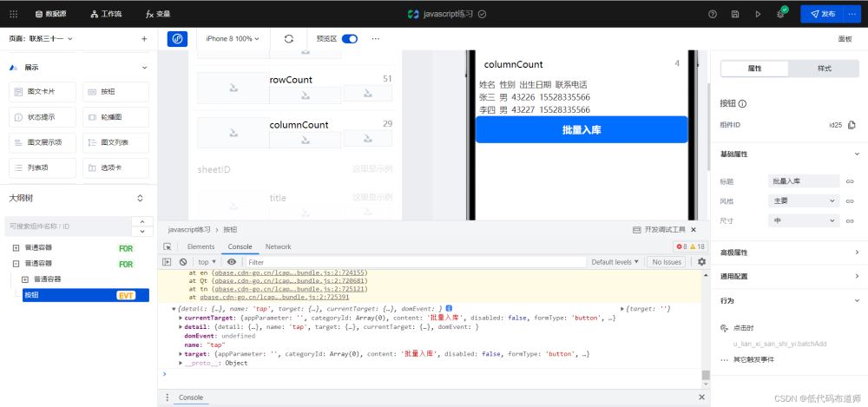Click the outline tree search field
Image resolution: width=868 pixels, height=407 pixels.
[x=69, y=226]
